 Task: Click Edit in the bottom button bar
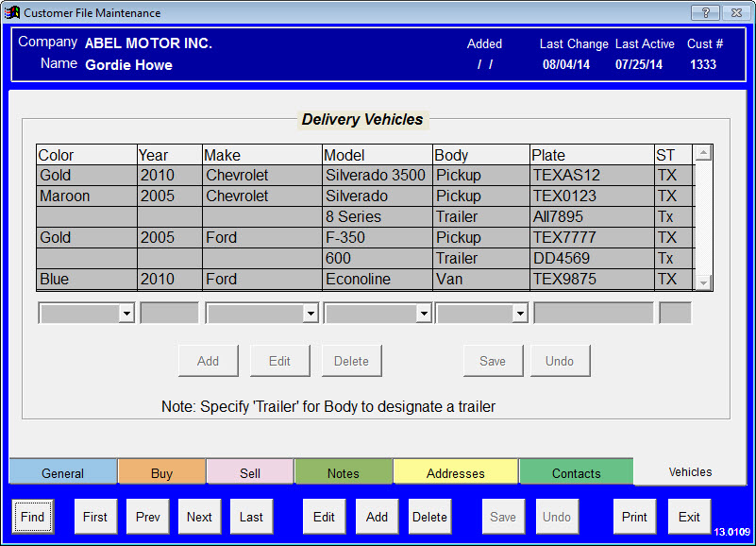point(324,517)
